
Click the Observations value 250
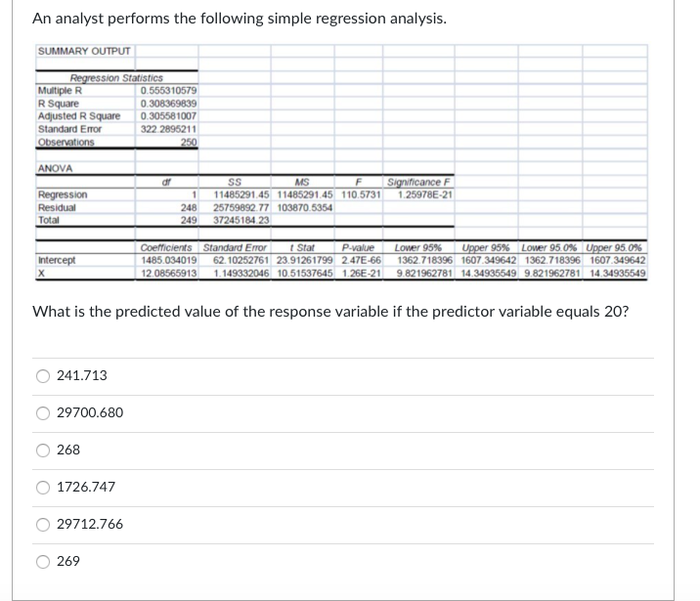coord(189,142)
